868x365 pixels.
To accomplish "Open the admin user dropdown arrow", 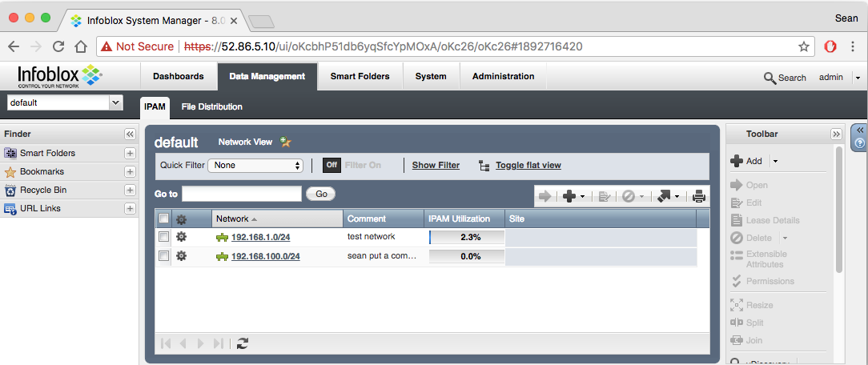I will tap(858, 78).
